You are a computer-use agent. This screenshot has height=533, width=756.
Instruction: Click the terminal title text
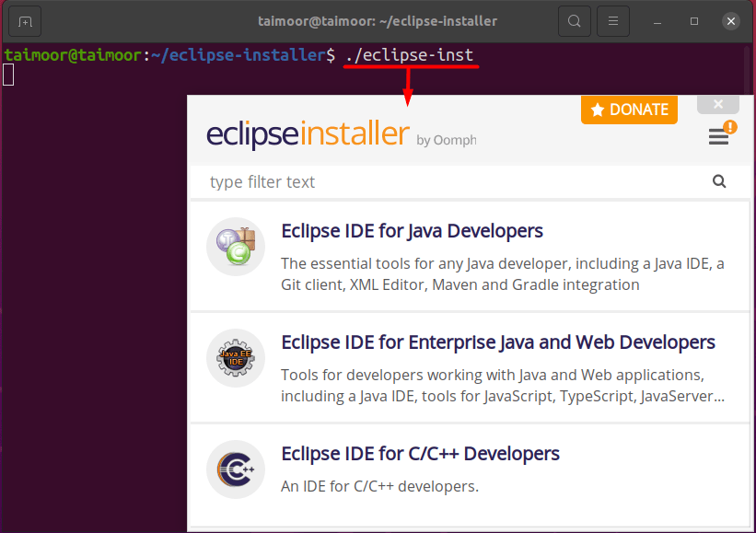coord(378,21)
